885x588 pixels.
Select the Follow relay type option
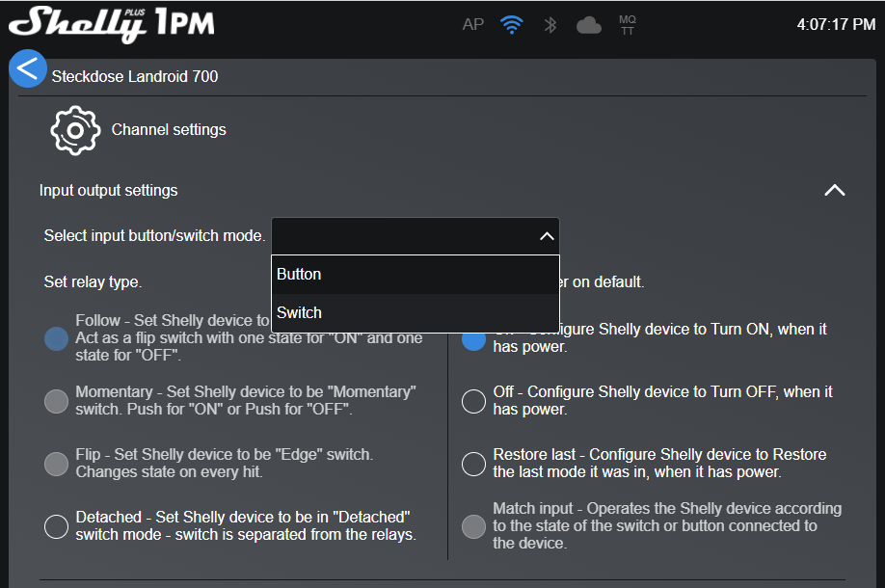click(x=57, y=338)
